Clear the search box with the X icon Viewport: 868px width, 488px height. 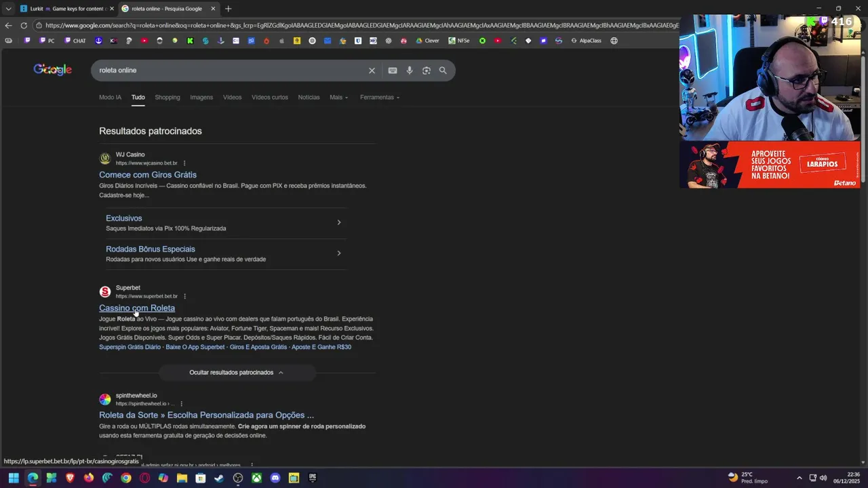coord(372,70)
